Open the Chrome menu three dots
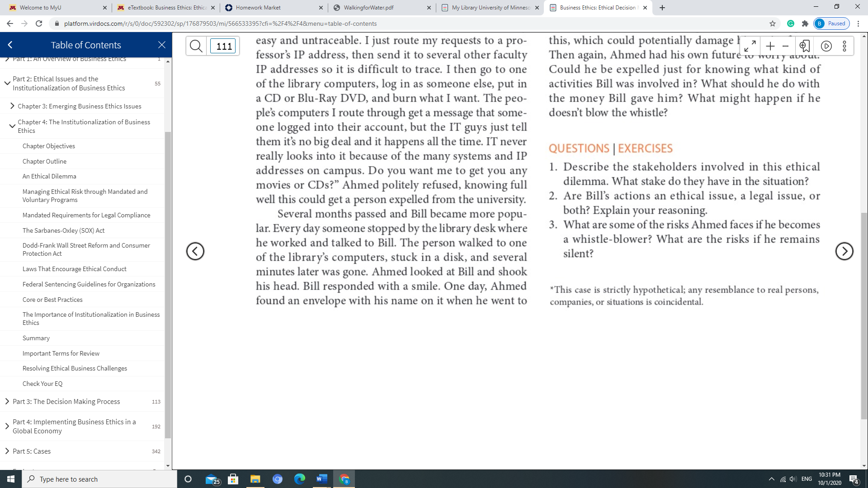 (858, 23)
